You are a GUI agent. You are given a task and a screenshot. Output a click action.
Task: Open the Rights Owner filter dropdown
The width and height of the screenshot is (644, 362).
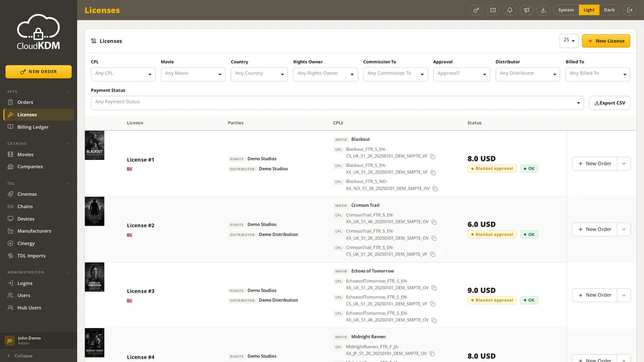tap(326, 74)
